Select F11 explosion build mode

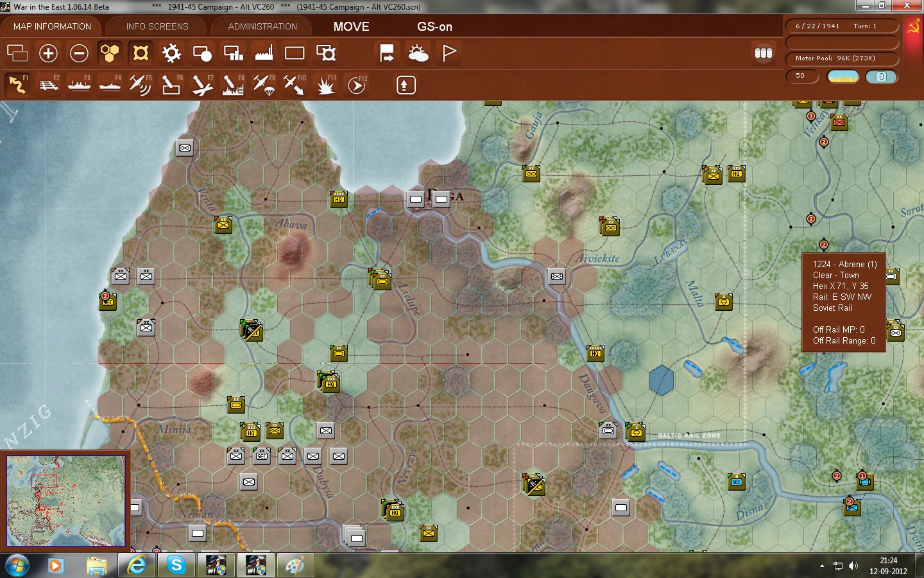pos(326,85)
